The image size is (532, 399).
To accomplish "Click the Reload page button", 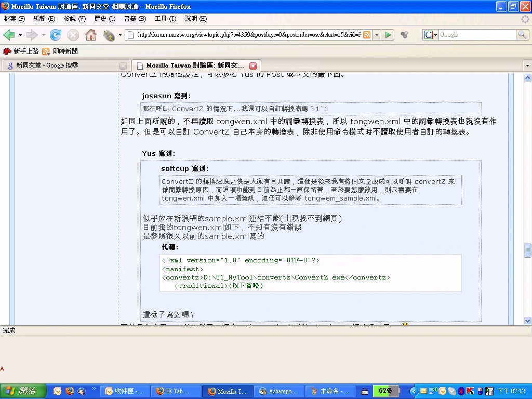I will coord(56,35).
